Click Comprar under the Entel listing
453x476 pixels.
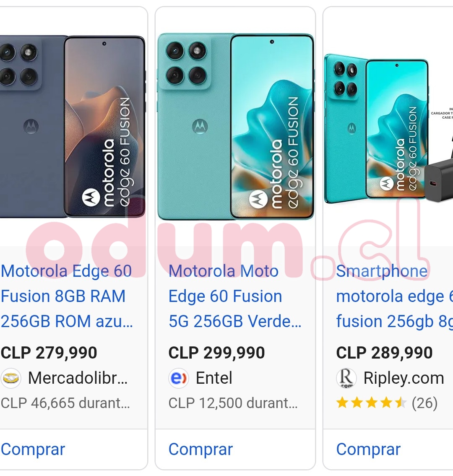[200, 449]
